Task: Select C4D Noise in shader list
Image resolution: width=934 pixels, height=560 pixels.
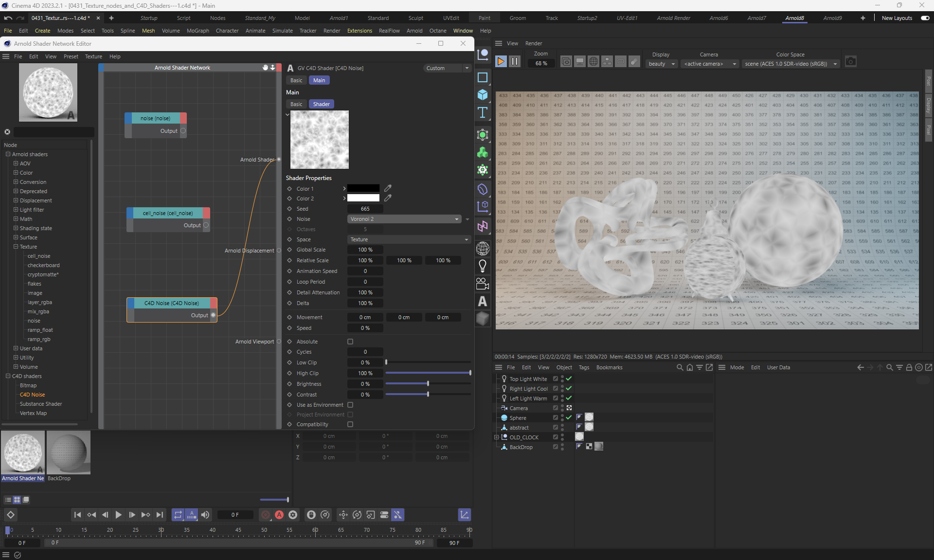Action: pos(32,395)
